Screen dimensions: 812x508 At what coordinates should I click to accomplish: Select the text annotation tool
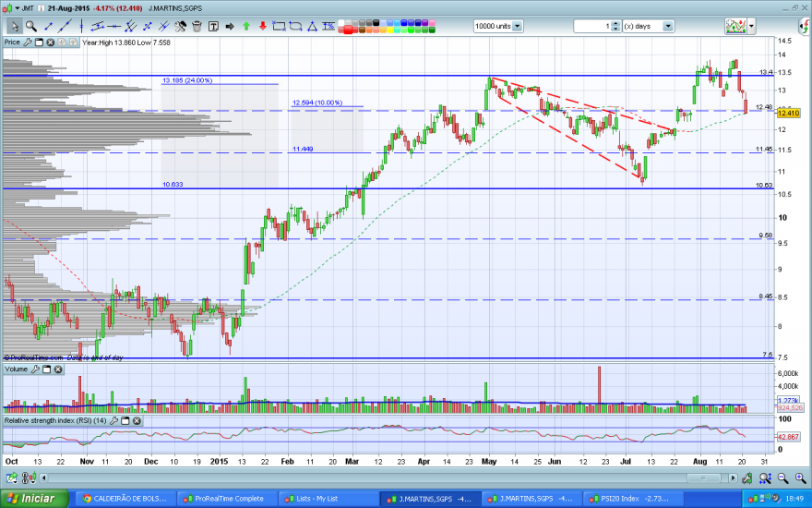tap(213, 26)
